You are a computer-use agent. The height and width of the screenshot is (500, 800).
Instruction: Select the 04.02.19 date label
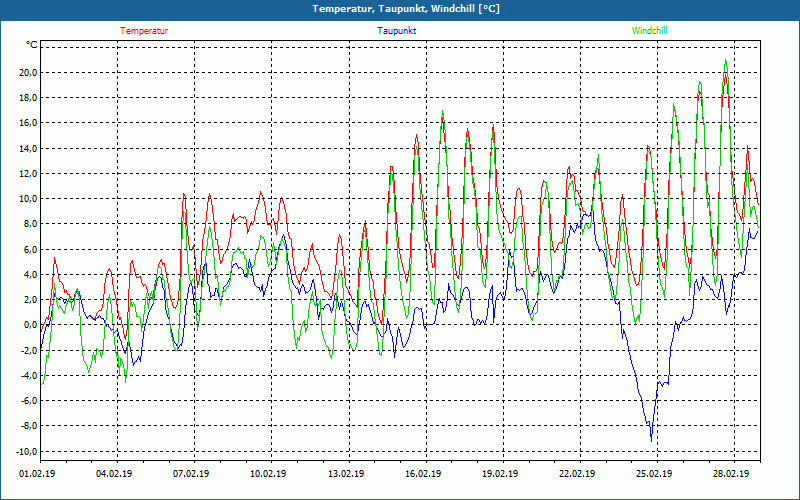[114, 473]
